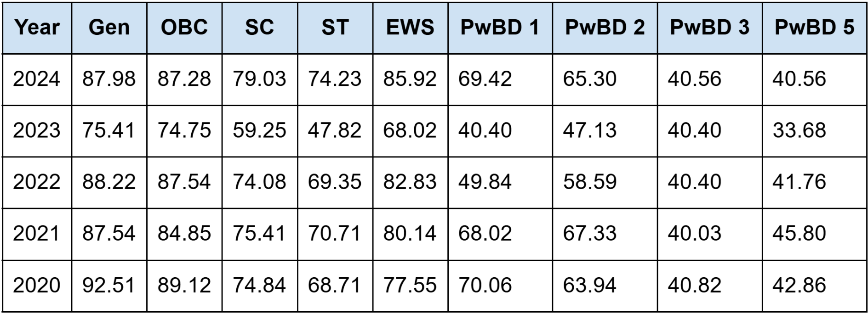
Task: Click the 2024 year row cell
Action: pos(37,79)
